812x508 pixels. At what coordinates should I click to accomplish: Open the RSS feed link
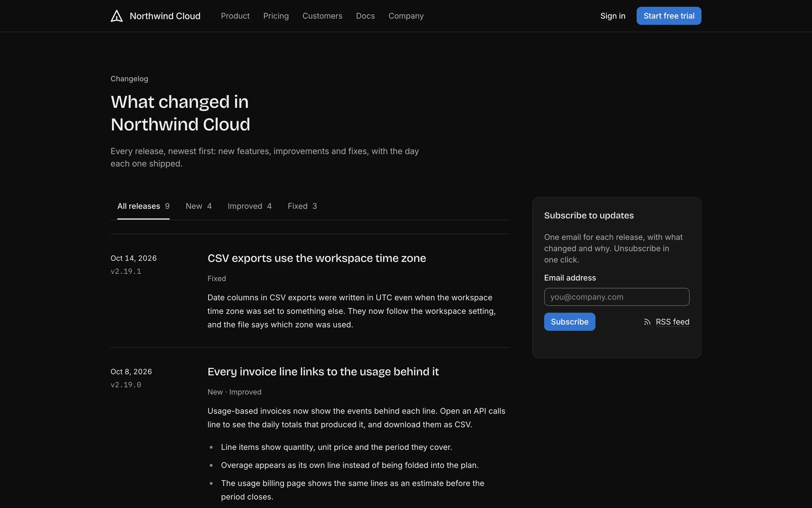672,322
